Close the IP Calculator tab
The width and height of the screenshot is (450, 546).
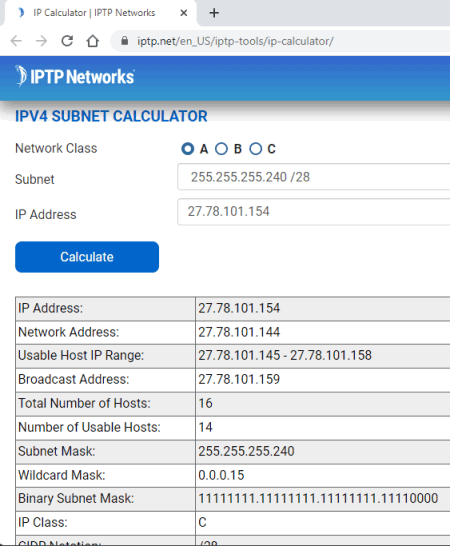click(x=184, y=13)
